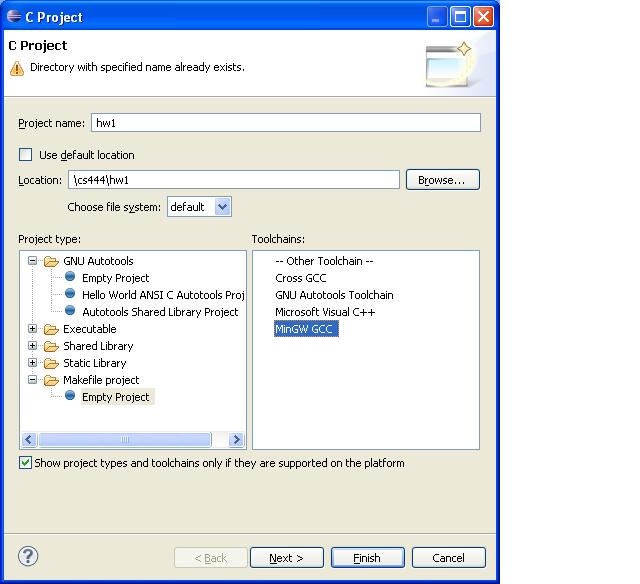
Task: Select Autotools Shared Library Project item
Action: 160,312
